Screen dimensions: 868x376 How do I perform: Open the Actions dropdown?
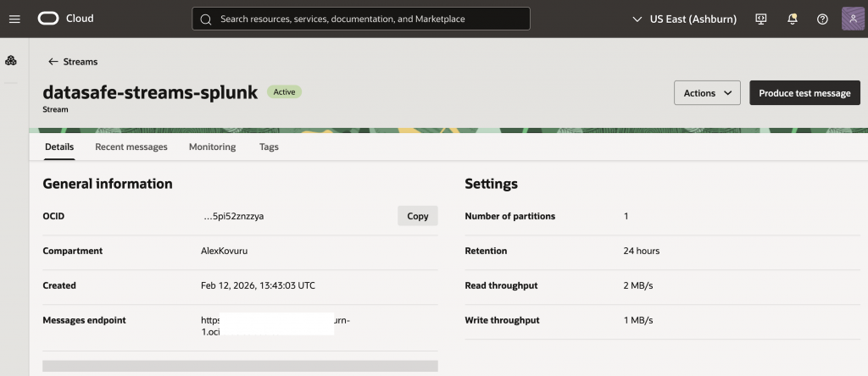[x=707, y=93]
